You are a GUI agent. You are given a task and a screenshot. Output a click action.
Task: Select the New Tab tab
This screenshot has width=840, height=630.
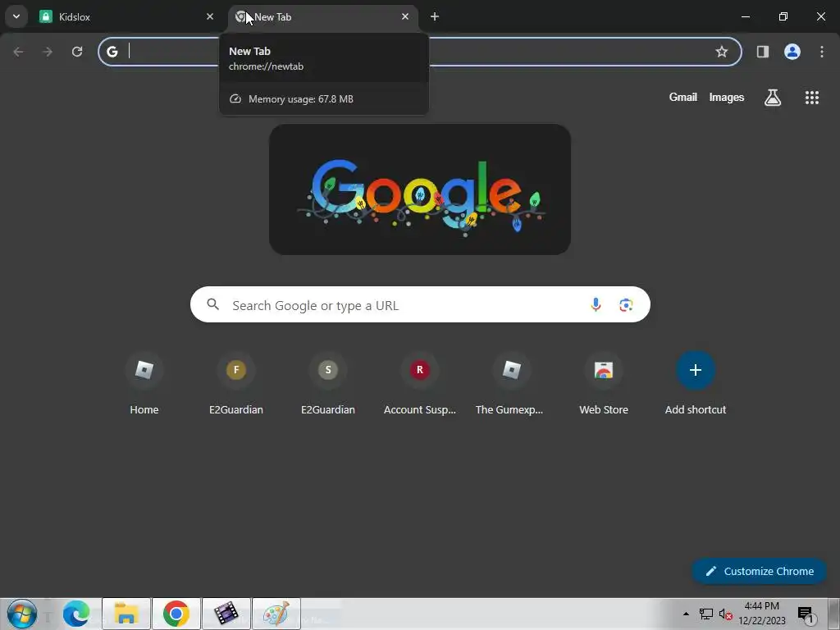point(323,16)
